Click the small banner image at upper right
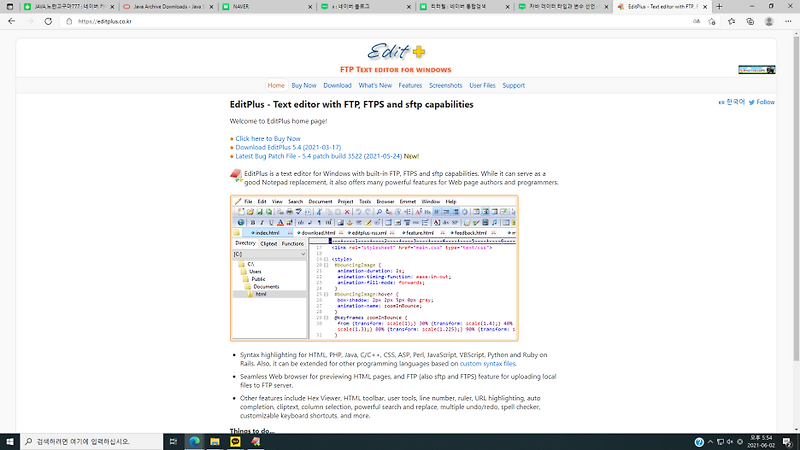This screenshot has height=450, width=800. click(x=757, y=69)
